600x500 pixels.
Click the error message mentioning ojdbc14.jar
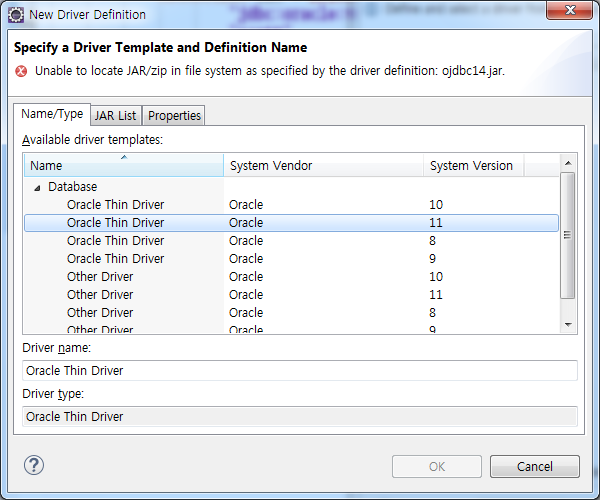click(x=270, y=71)
